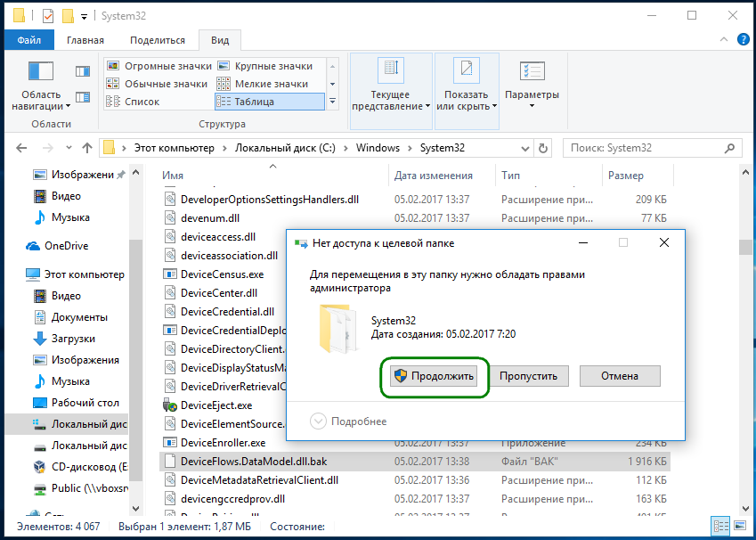
Task: Open Показать или скрыть dropdown
Action: point(467,92)
